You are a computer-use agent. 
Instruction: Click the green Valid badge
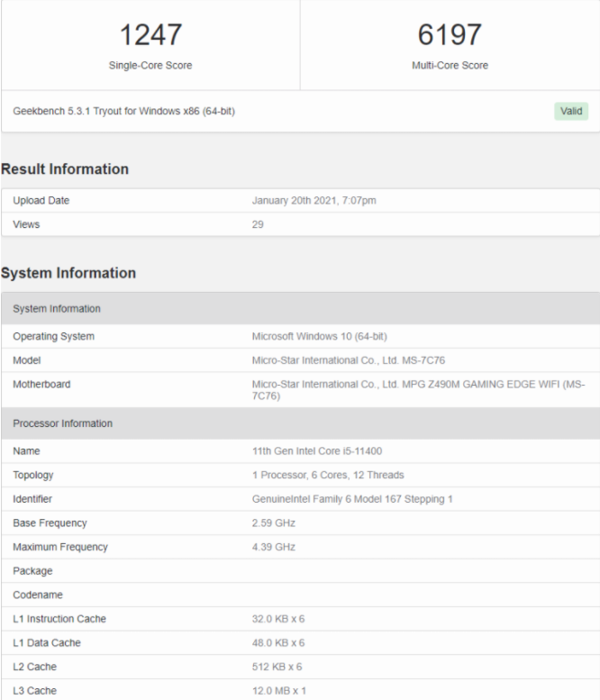[x=572, y=111]
